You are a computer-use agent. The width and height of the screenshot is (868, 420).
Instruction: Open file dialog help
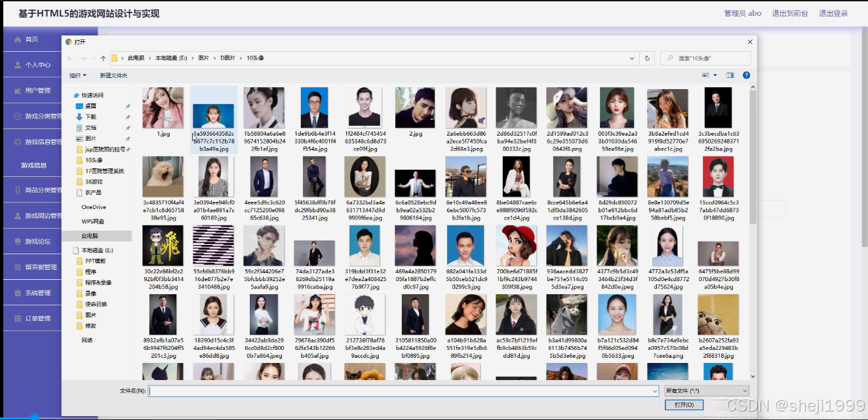(746, 75)
